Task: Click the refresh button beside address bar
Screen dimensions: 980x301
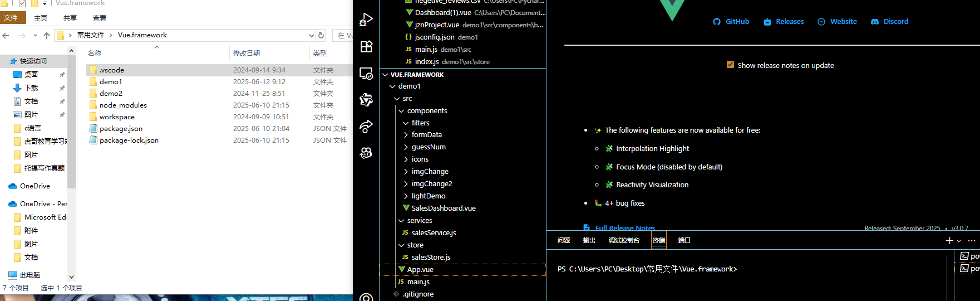Action: pyautogui.click(x=321, y=35)
